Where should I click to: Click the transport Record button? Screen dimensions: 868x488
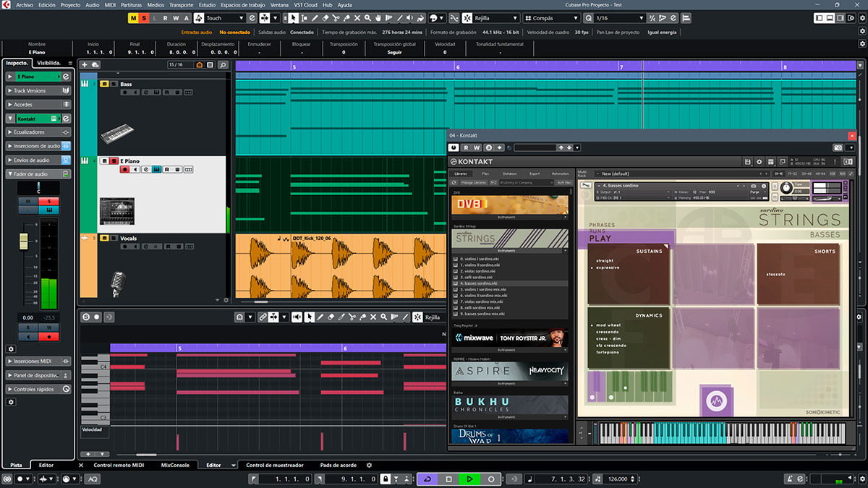click(490, 479)
